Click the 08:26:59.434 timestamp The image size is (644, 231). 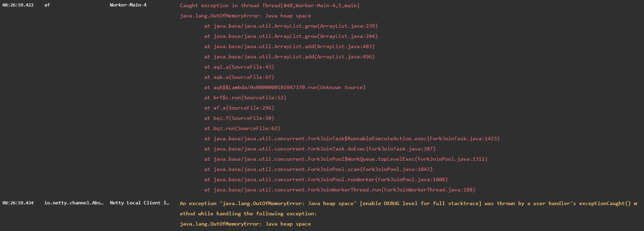18,203
